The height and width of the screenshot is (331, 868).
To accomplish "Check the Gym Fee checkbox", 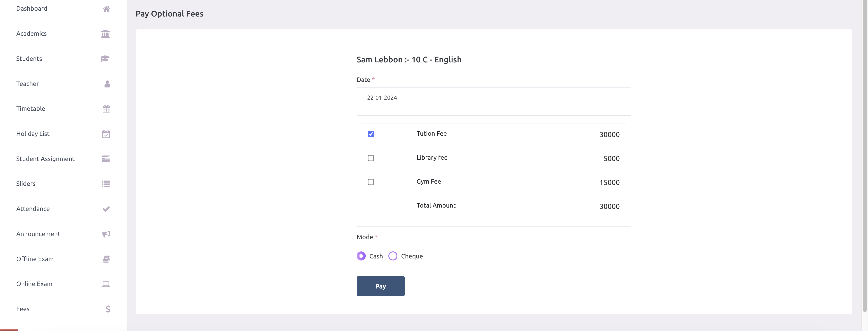I will tap(371, 182).
